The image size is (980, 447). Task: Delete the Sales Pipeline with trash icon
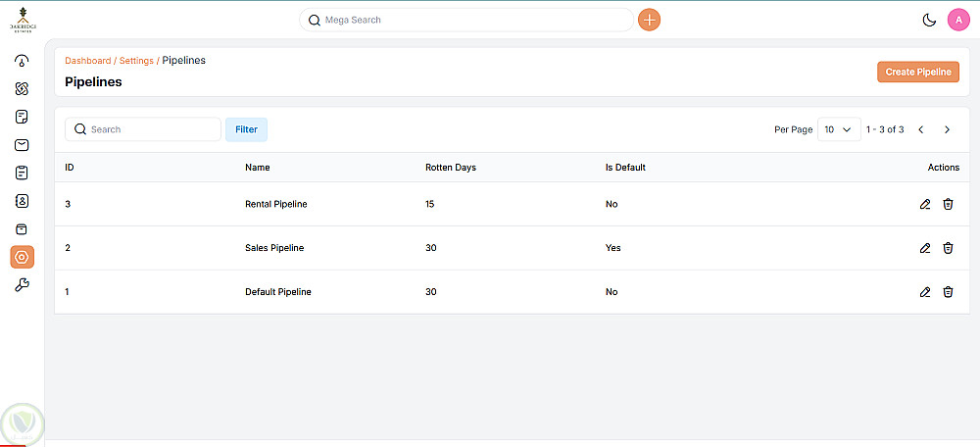point(948,248)
